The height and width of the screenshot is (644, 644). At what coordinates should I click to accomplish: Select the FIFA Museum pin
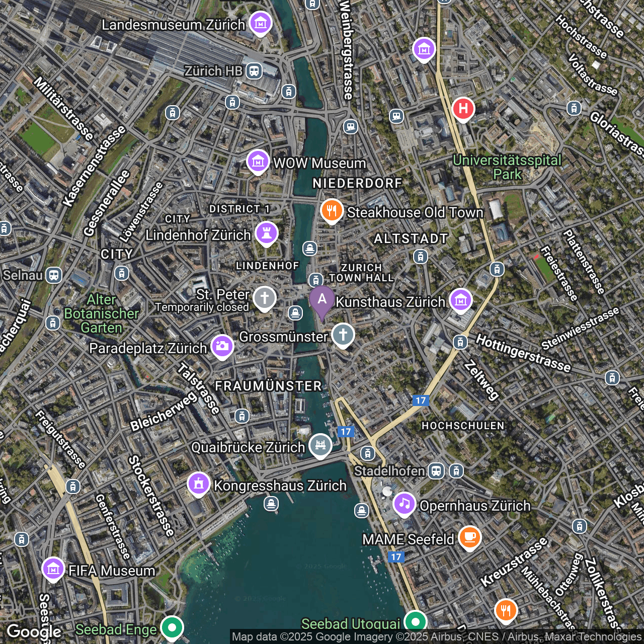pos(53,570)
